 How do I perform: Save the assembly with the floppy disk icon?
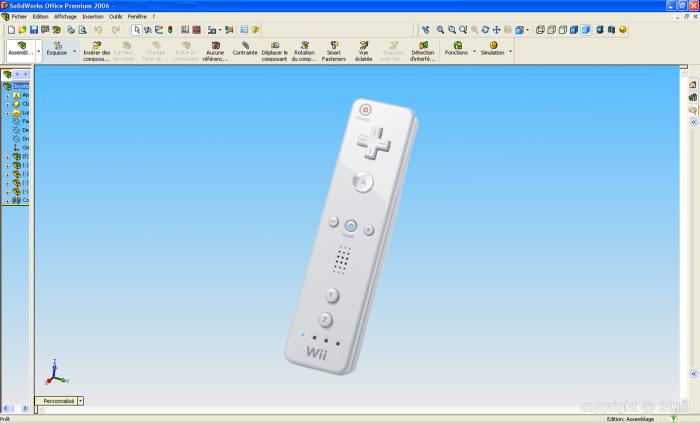coord(34,30)
